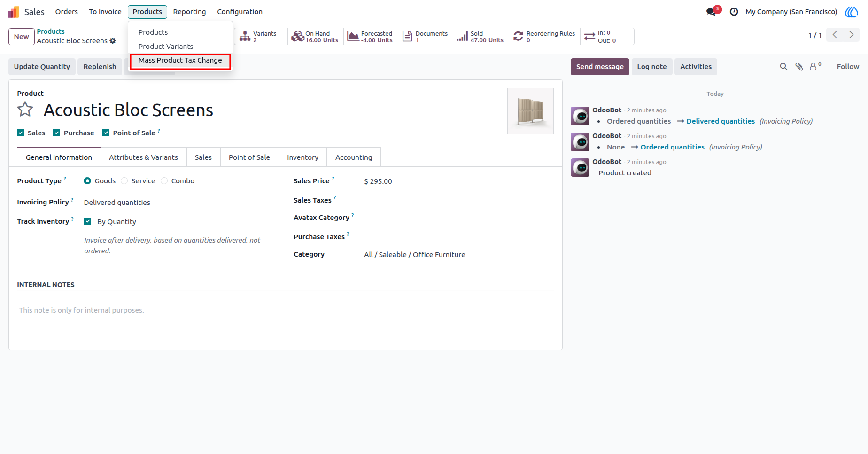Click the Update Quantity button
Image resolution: width=868 pixels, height=454 pixels.
(42, 67)
